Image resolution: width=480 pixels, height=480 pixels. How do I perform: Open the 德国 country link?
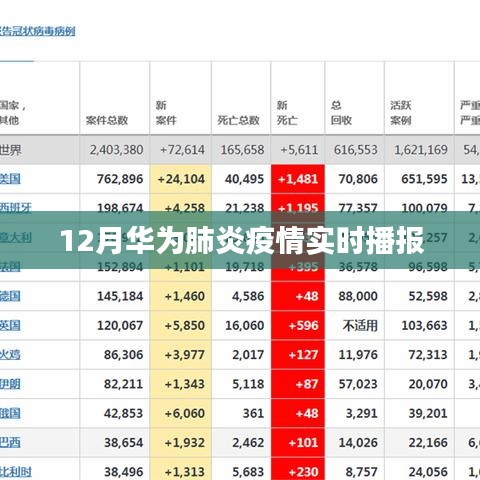(10, 296)
